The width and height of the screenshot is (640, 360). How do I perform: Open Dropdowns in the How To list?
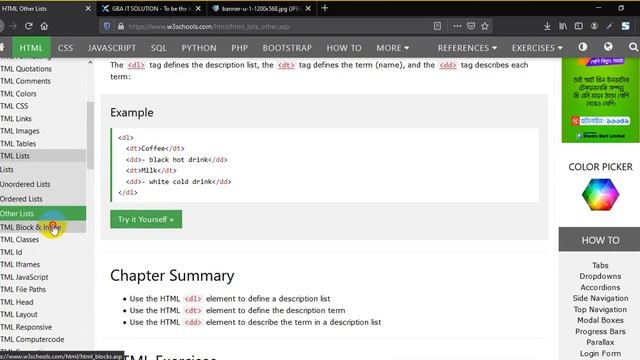click(x=600, y=276)
